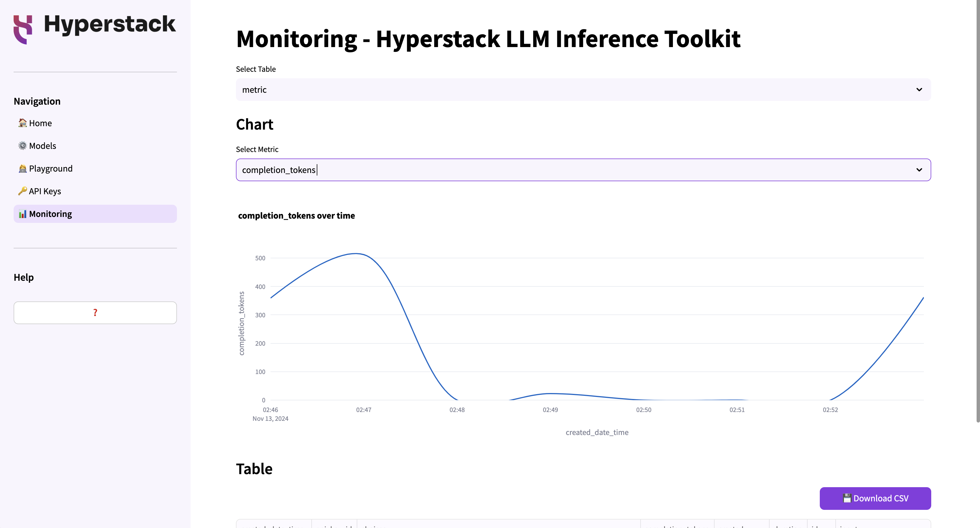Expand the Select Metric chevron arrow
The width and height of the screenshot is (980, 528).
(x=919, y=170)
